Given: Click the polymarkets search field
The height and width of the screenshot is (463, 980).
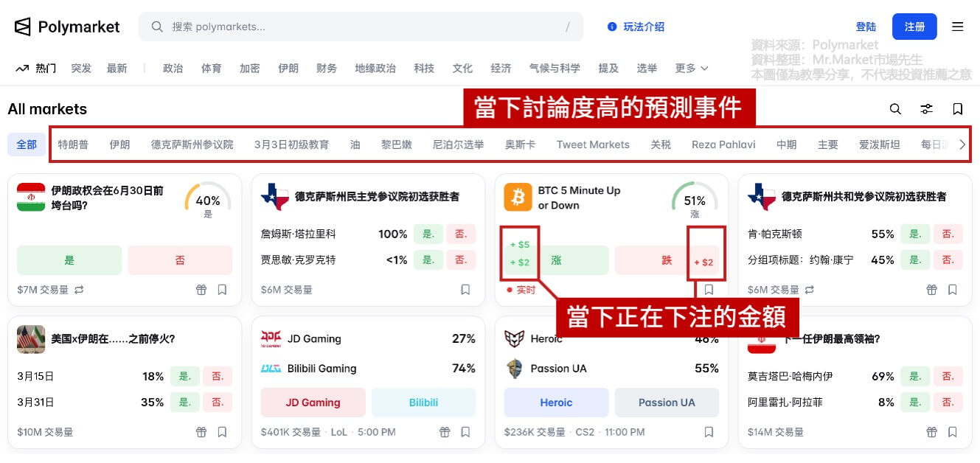Looking at the screenshot, I should pos(361,27).
